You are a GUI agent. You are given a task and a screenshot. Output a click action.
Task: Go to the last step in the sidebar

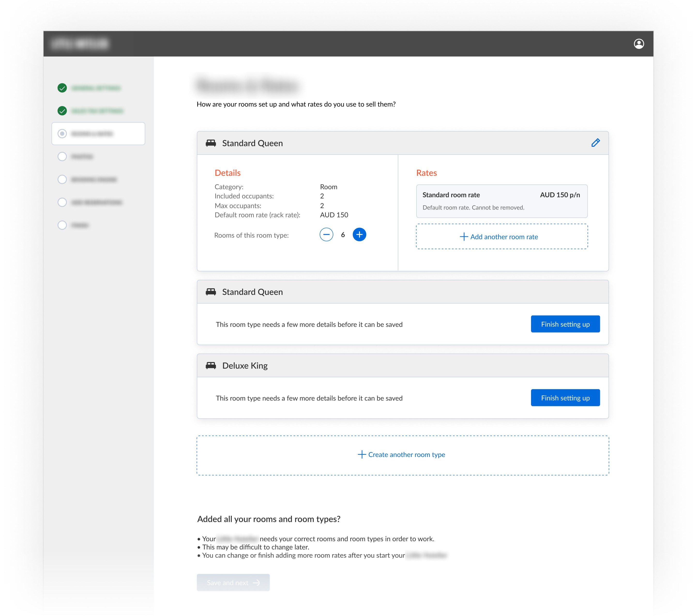coord(62,225)
